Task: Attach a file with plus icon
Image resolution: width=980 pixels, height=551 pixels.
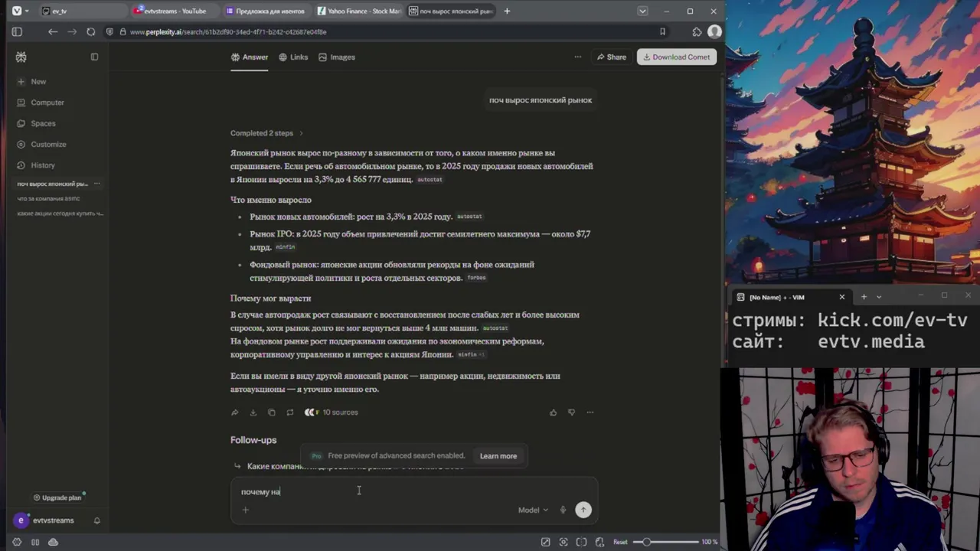Action: pos(246,510)
